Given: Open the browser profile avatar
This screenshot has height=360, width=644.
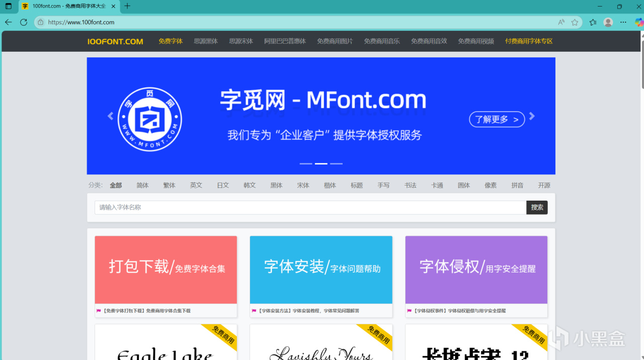Looking at the screenshot, I should 608,22.
